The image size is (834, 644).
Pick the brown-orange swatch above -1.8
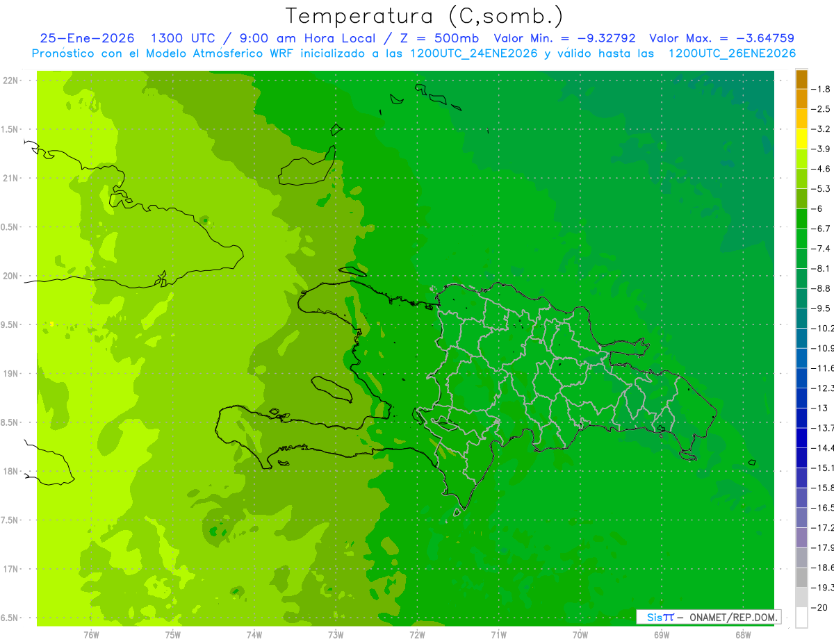pyautogui.click(x=801, y=79)
